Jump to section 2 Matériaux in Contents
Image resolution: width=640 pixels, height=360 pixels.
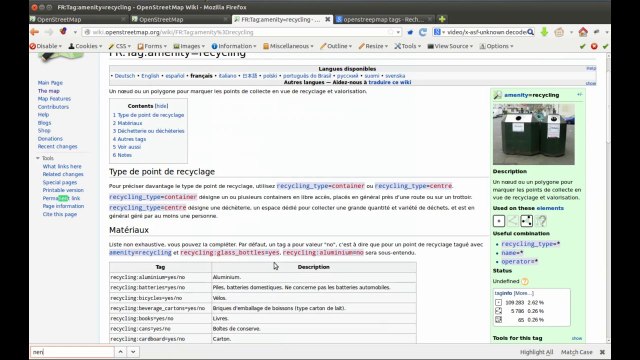pyautogui.click(x=127, y=123)
